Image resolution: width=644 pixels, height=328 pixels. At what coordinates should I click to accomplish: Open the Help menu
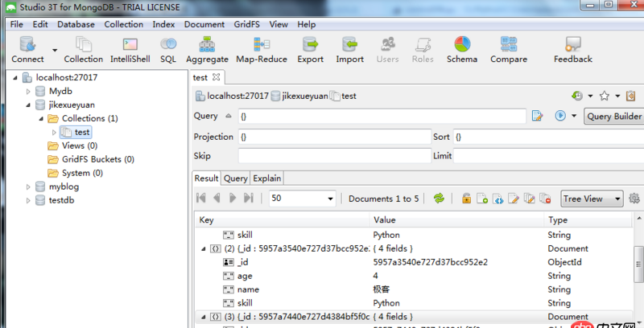click(x=307, y=24)
